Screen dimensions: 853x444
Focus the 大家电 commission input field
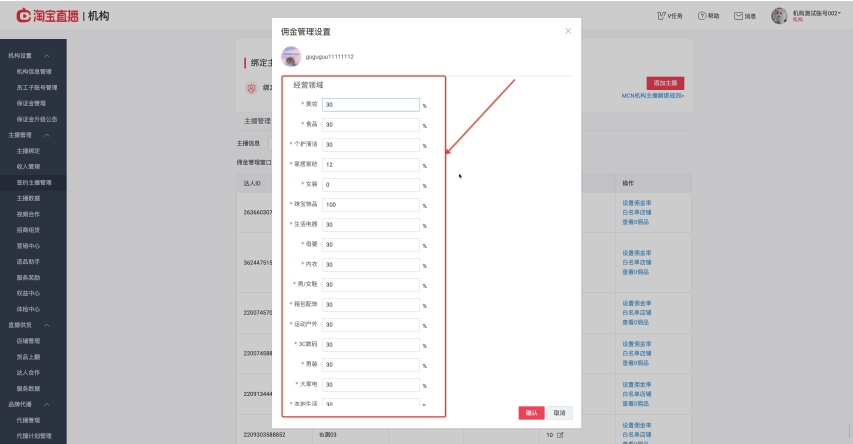370,385
